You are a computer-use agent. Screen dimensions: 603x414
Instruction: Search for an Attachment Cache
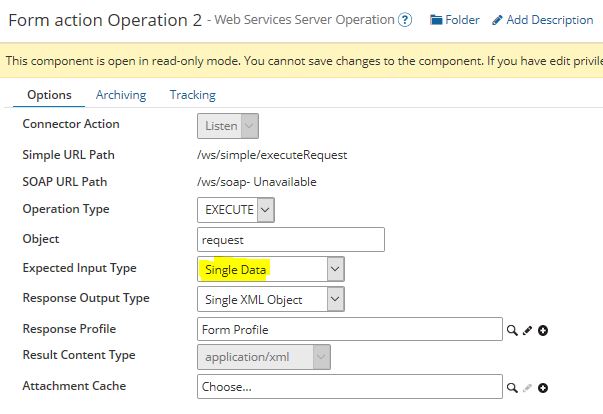[x=512, y=387]
